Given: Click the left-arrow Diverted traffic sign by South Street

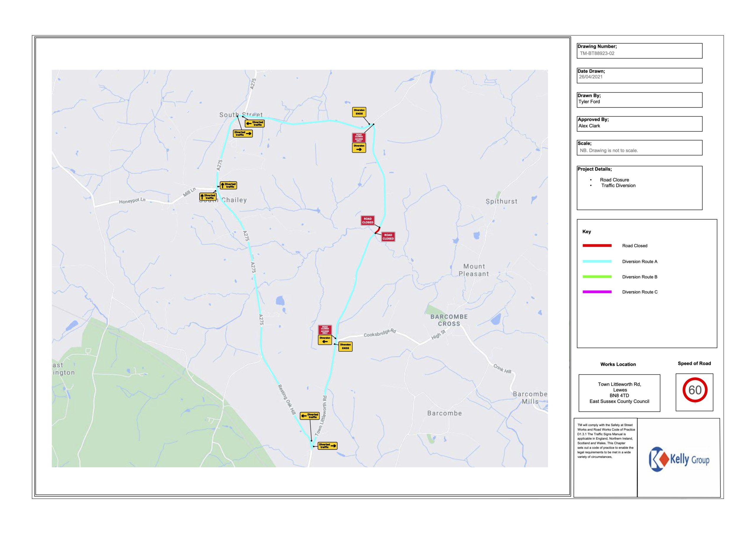Looking at the screenshot, I should click(x=255, y=123).
